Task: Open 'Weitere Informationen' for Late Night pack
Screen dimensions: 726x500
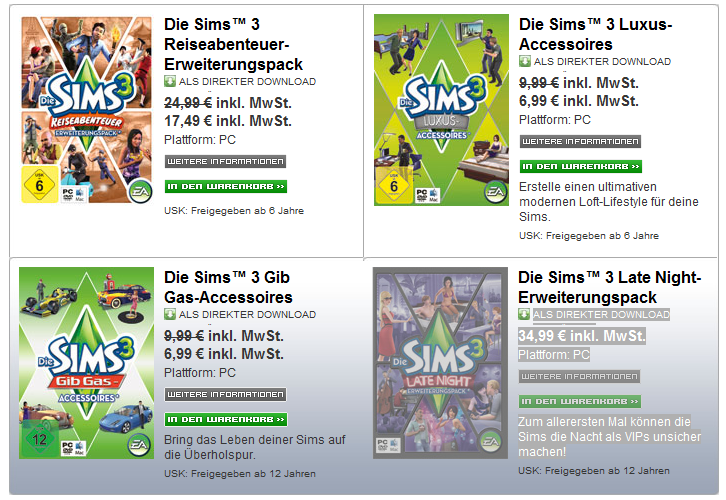Action: 581,376
